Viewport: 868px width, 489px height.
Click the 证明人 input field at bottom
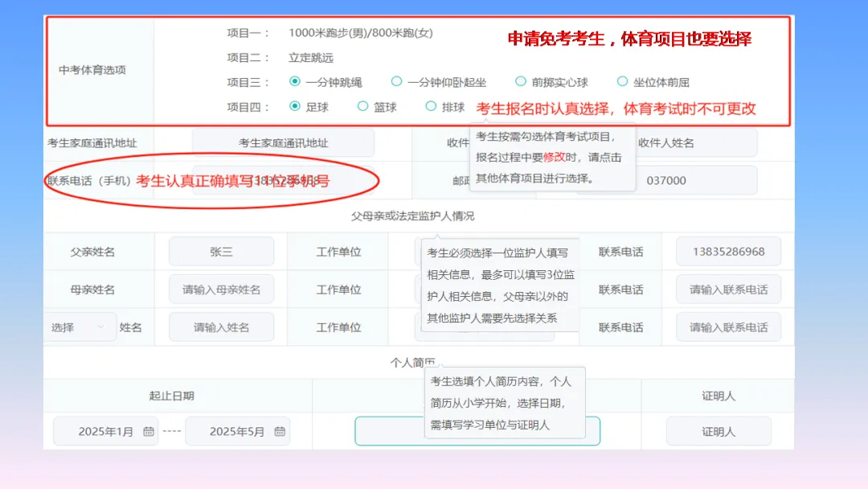[718, 431]
